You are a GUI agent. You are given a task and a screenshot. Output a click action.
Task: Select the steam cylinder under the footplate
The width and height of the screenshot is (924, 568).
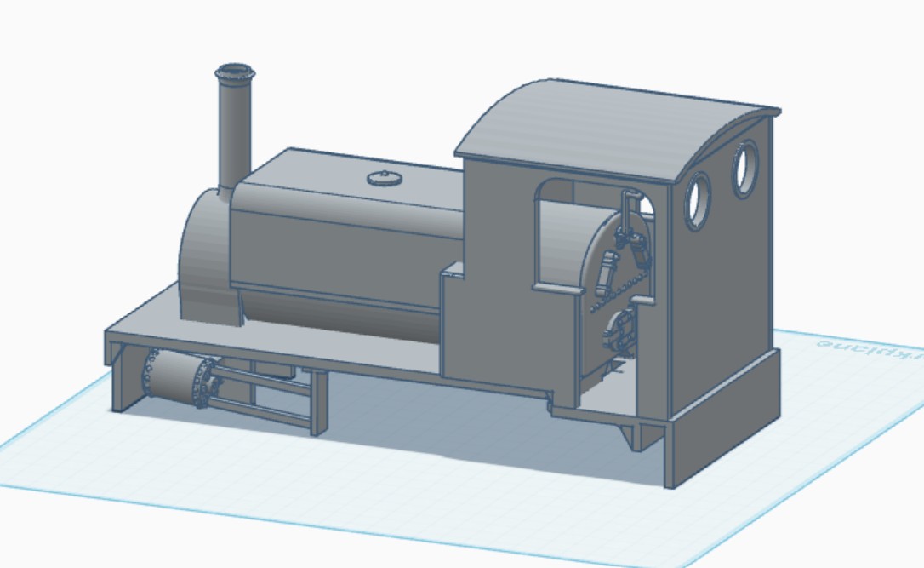click(180, 376)
